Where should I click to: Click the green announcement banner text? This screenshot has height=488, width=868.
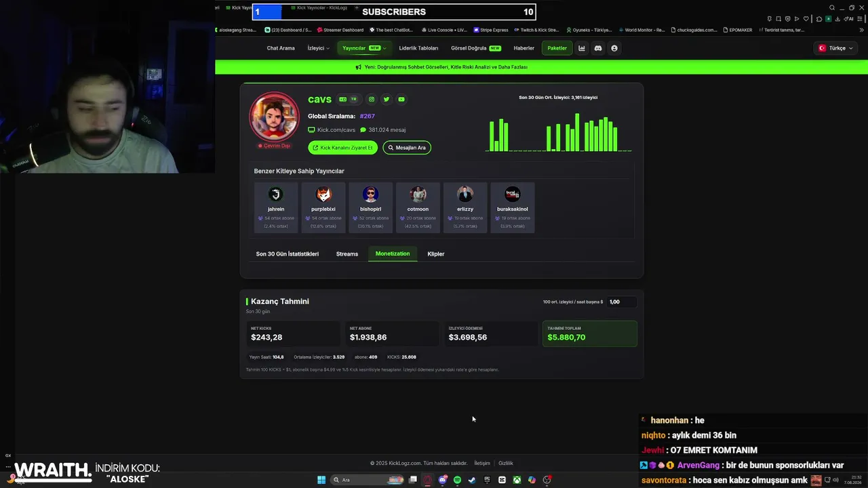point(446,67)
